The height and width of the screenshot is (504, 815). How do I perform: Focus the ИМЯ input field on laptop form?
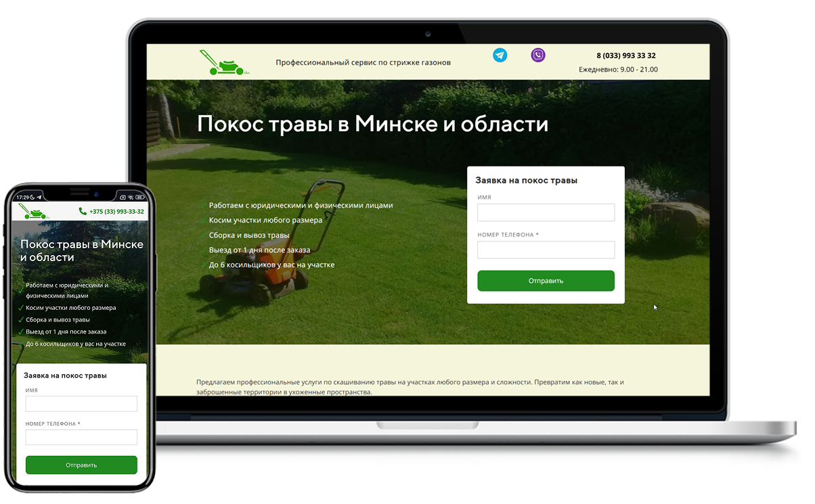546,212
